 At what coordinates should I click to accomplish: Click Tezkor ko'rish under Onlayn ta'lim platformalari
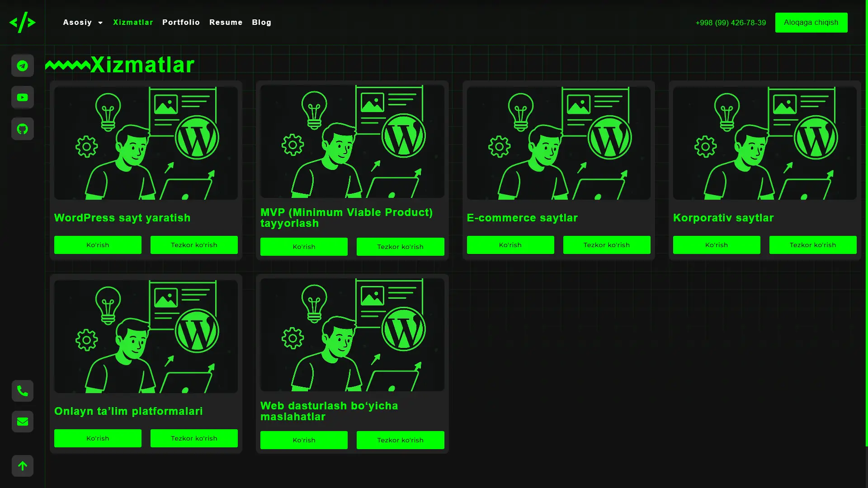tap(194, 438)
